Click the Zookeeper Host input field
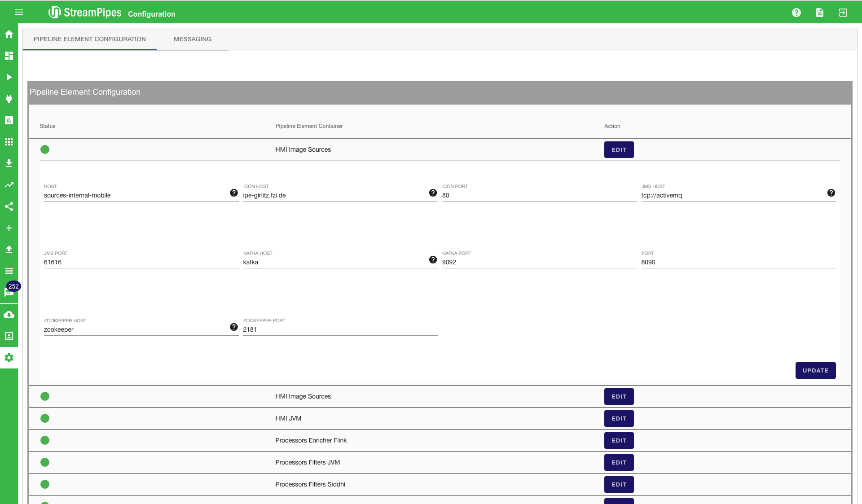The image size is (862, 504). click(x=135, y=330)
